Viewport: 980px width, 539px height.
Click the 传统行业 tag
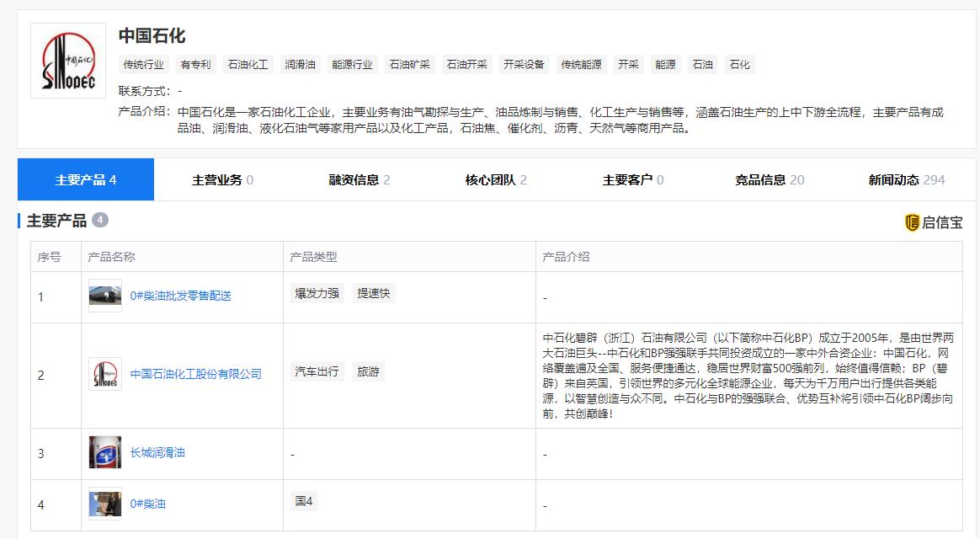pos(143,64)
